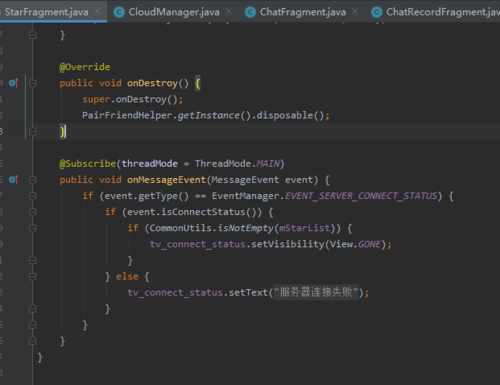Click the ThreadMode.MAIN constant
The image size is (500, 385).
[x=237, y=164]
